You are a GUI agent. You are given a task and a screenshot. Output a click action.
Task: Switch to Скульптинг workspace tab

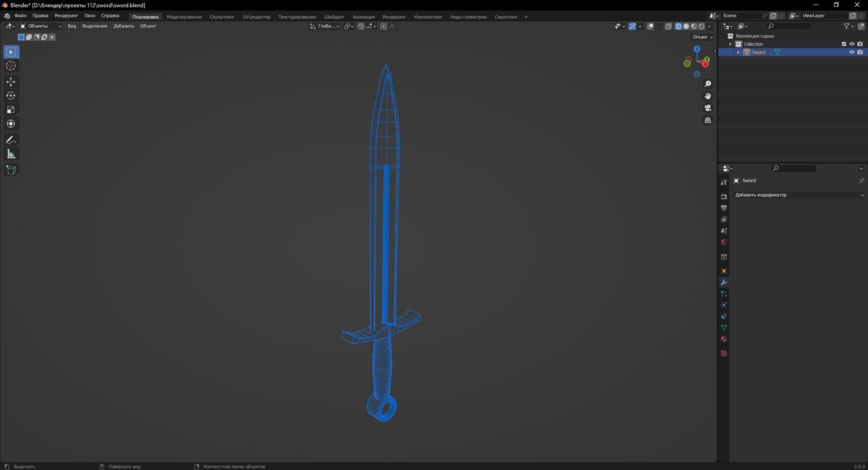point(222,17)
